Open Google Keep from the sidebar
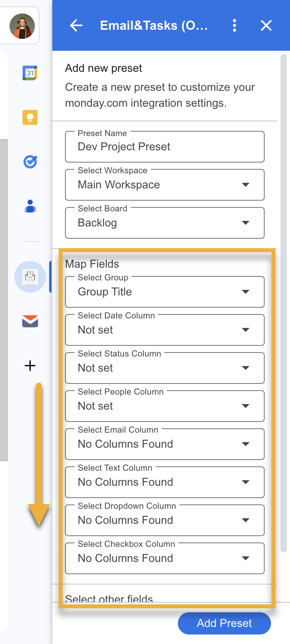290x644 pixels. [30, 117]
